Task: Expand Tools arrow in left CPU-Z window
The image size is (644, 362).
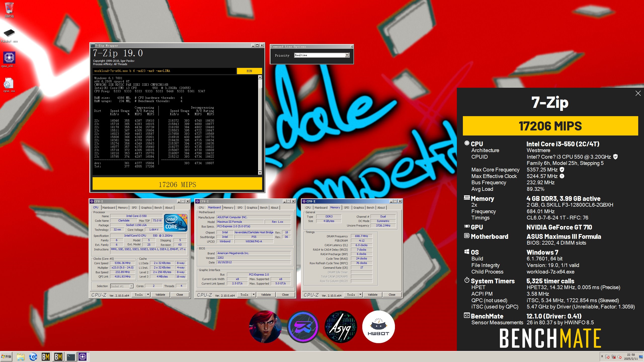Action: (148, 295)
